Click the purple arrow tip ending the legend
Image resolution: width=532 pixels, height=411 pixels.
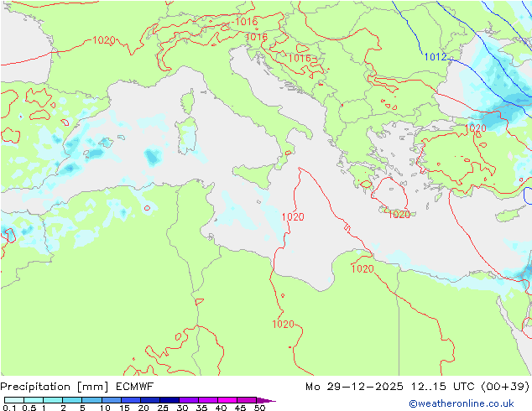pos(266,400)
